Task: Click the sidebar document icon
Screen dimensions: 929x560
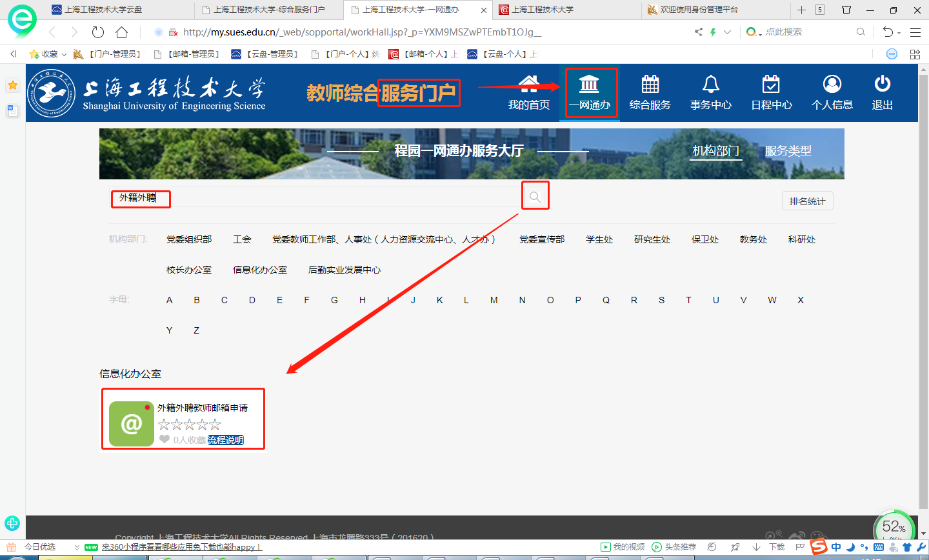Action: coord(12,111)
